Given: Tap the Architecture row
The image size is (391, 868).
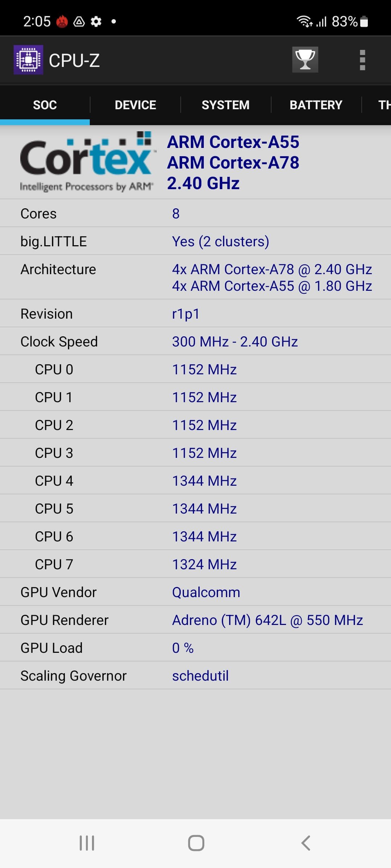Looking at the screenshot, I should pos(195,277).
